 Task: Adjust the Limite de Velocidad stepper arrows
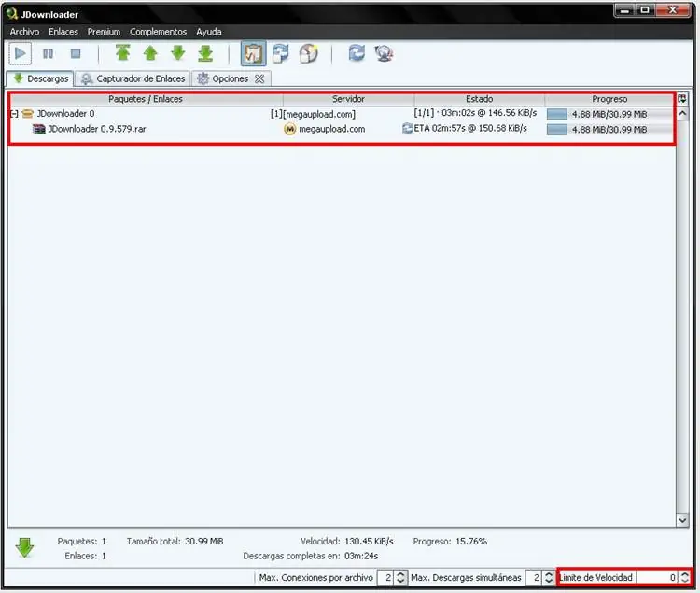click(684, 578)
